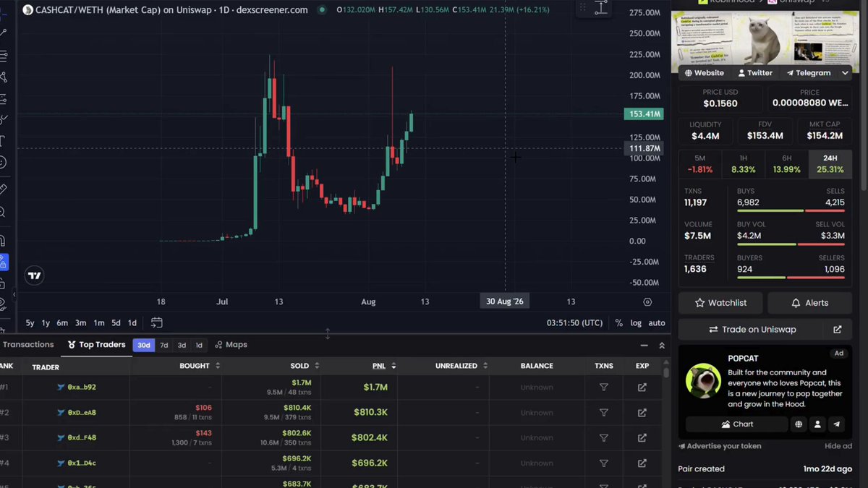The image size is (868, 488).
Task: Open POPCAT ad website globe icon
Action: tap(799, 424)
